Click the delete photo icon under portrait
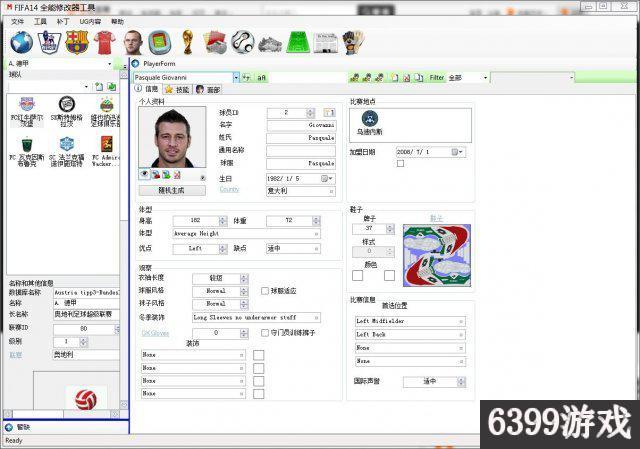 [177, 175]
